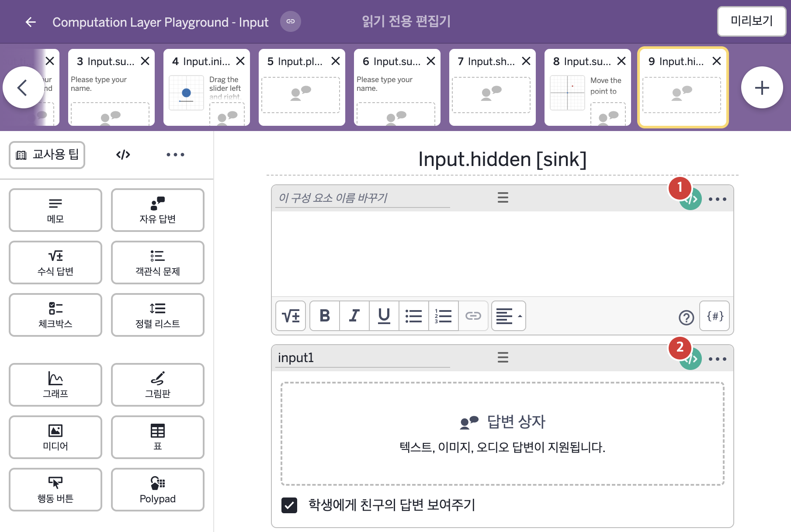Add a 그림판 sketch component

[158, 385]
